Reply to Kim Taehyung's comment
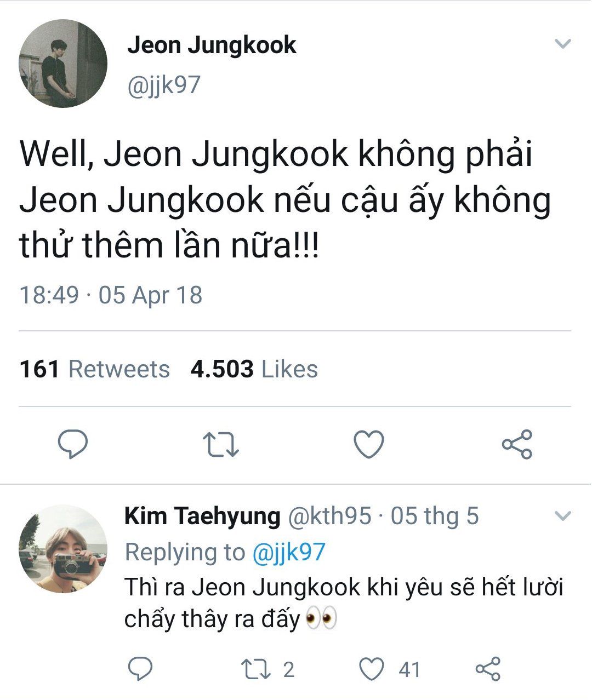Viewport: 592px width, 700px height. (140, 669)
